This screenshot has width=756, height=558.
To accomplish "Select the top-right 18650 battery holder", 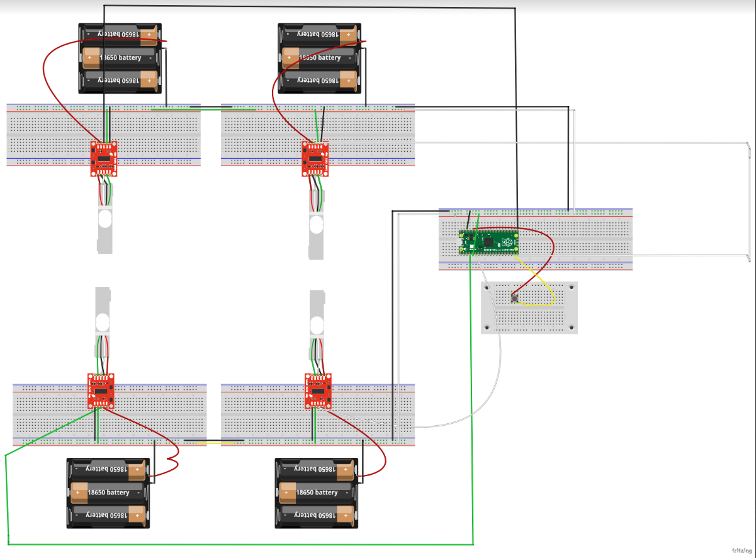I will 319,57.
